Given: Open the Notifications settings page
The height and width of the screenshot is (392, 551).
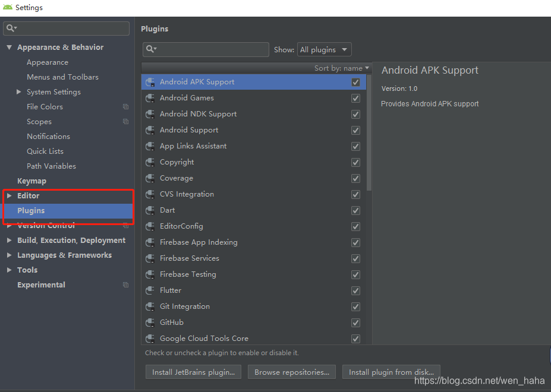Looking at the screenshot, I should 49,136.
